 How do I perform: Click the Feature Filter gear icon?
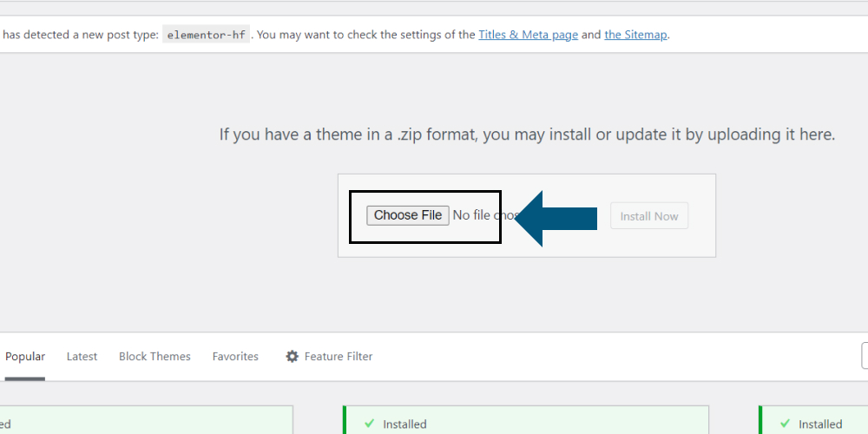coord(292,356)
